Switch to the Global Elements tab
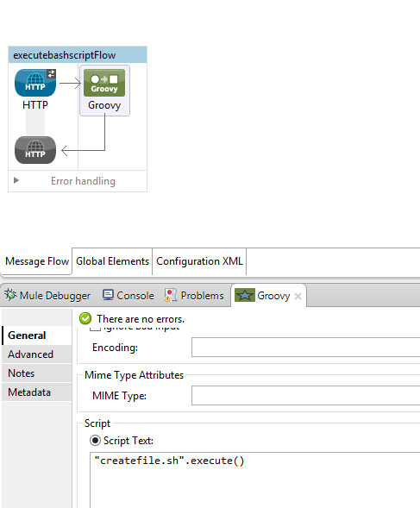 (x=112, y=261)
